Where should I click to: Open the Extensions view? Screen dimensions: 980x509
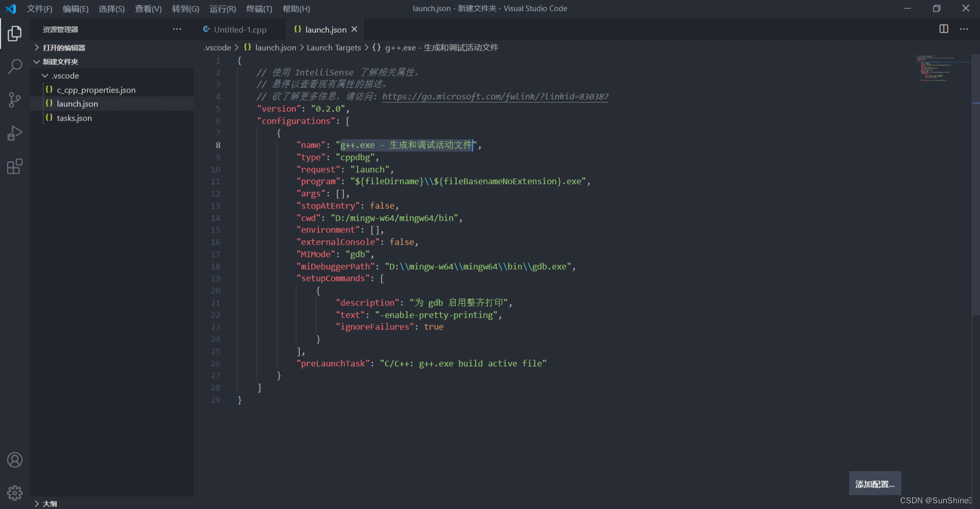coord(15,166)
